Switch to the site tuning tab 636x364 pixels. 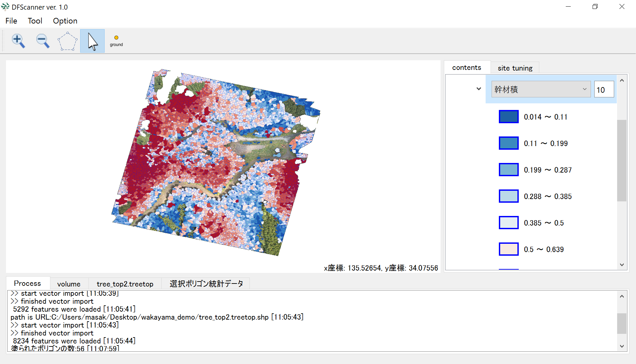[515, 68]
